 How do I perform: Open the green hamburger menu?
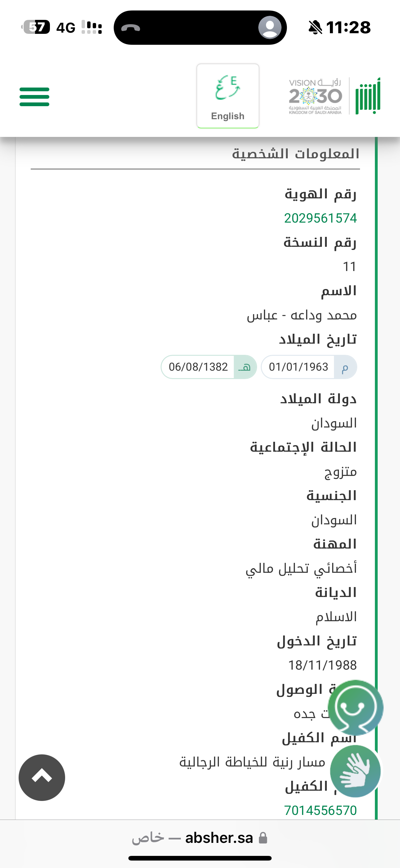34,97
